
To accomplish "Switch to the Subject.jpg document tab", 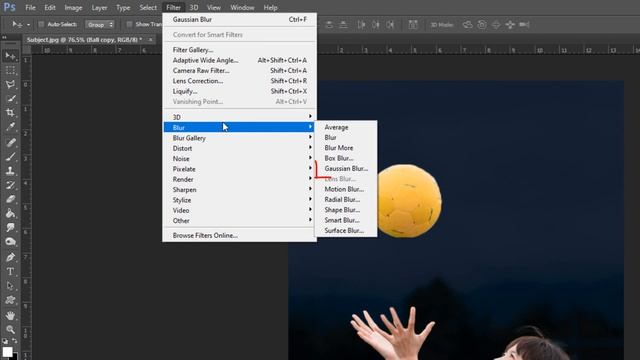I will [x=84, y=40].
